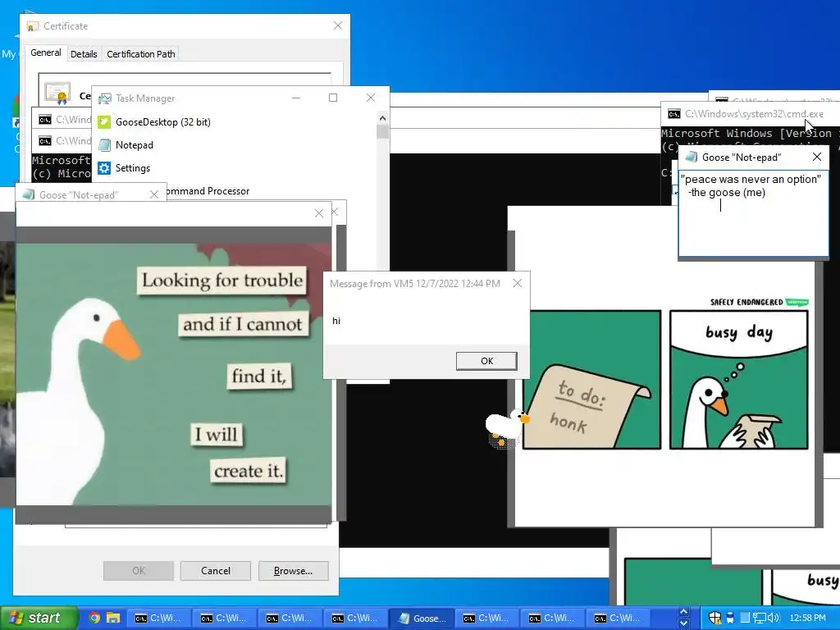Click Cancel in the Certificate dialog
The image size is (840, 630).
pyautogui.click(x=216, y=571)
